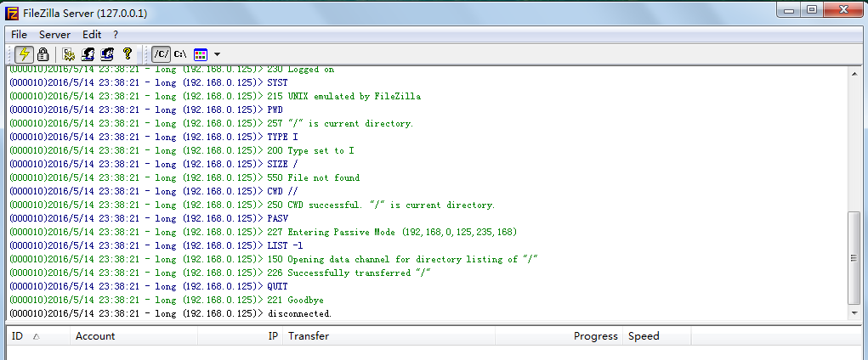
Task: Close the FileZilla Server window
Action: (842, 10)
